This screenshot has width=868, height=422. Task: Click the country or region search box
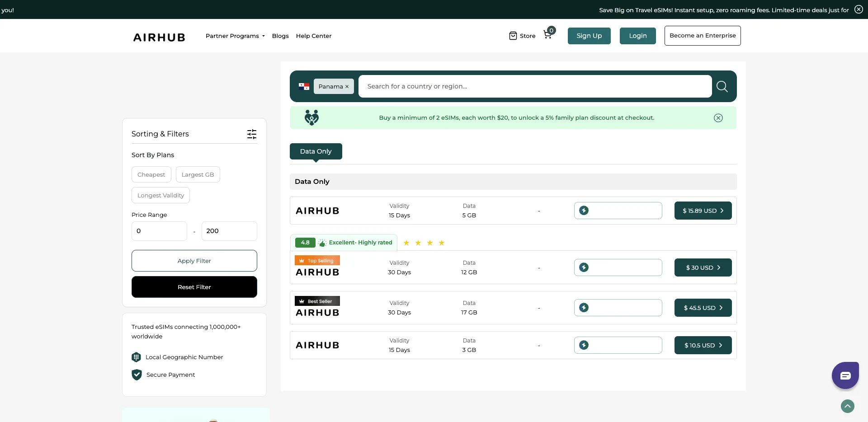pyautogui.click(x=535, y=86)
